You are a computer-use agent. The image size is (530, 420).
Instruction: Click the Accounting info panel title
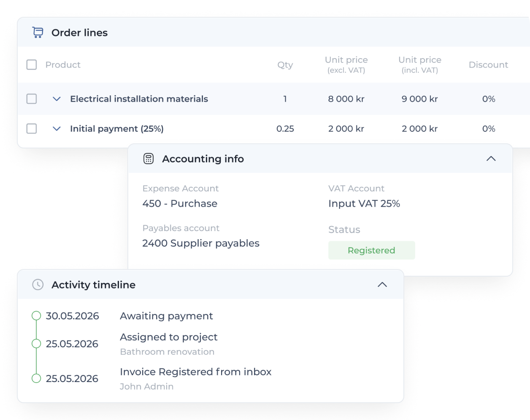pyautogui.click(x=203, y=159)
